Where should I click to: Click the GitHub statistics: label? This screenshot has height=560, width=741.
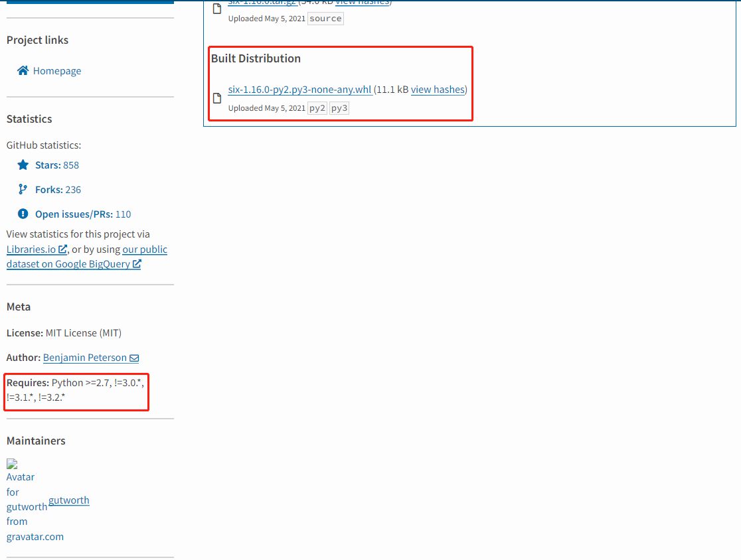pyautogui.click(x=43, y=145)
